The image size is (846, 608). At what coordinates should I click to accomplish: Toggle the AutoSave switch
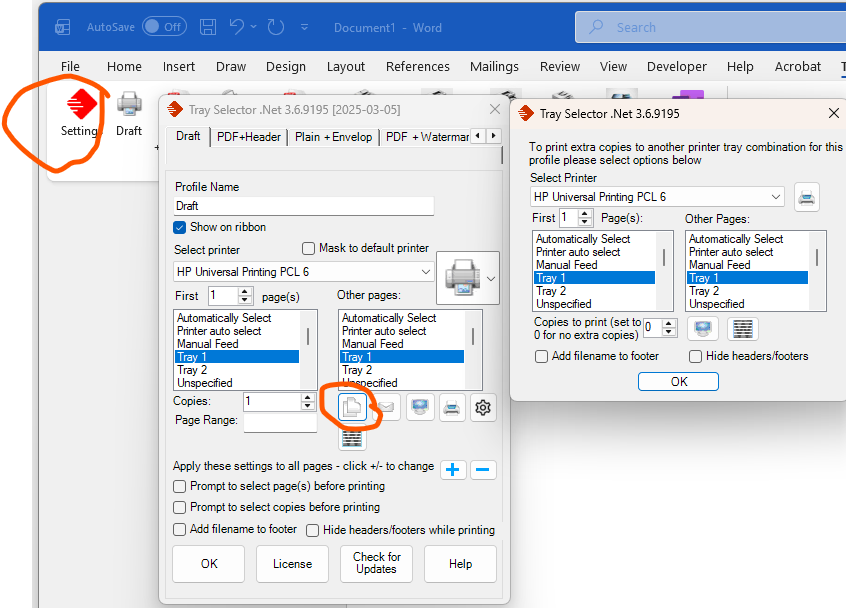point(163,27)
